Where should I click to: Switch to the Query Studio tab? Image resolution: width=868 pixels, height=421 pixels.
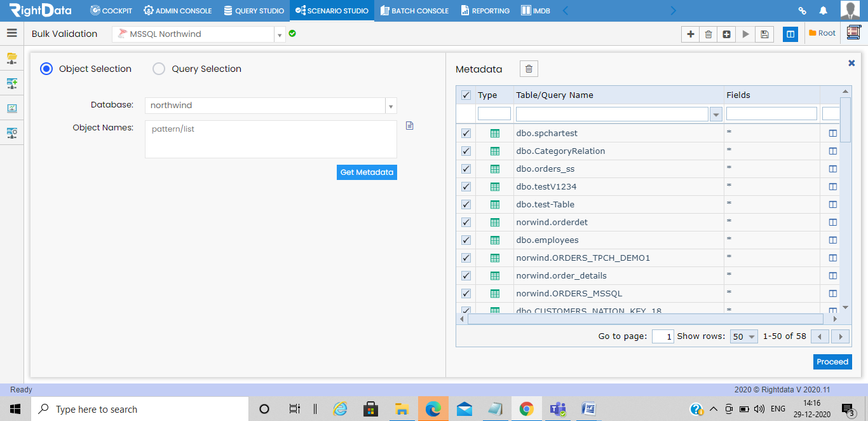tap(254, 11)
